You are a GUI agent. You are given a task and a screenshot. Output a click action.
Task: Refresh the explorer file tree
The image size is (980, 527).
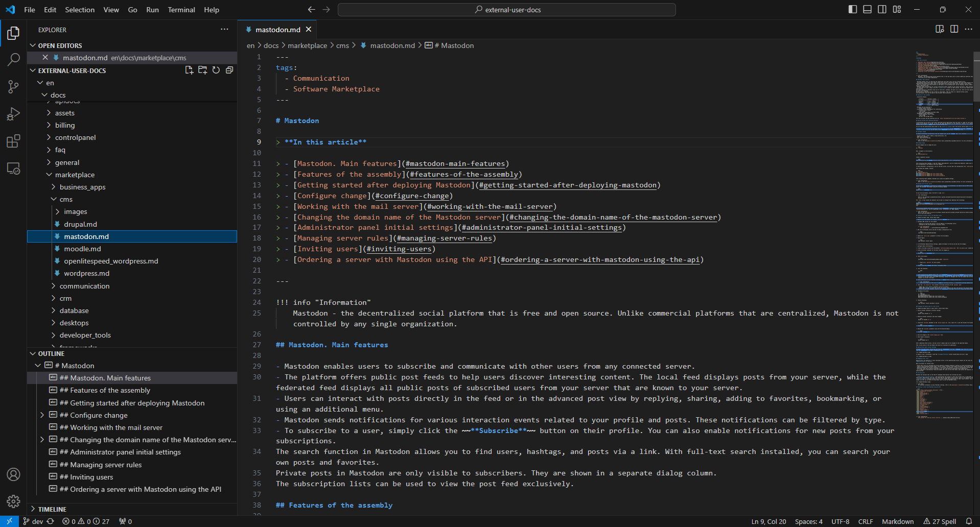click(216, 70)
